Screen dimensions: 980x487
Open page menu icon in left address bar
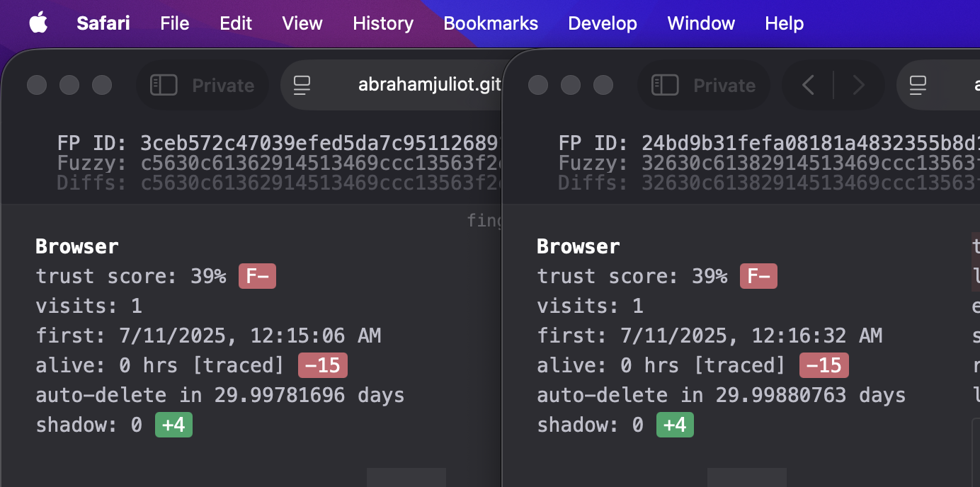302,86
